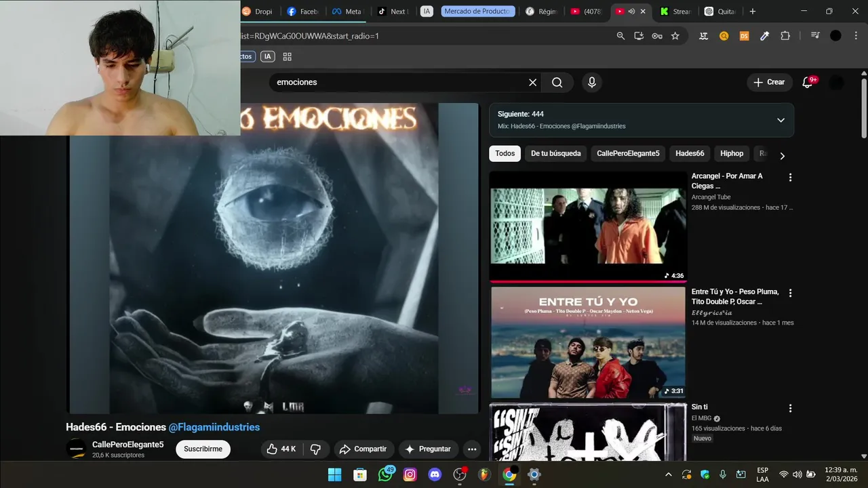Image resolution: width=868 pixels, height=488 pixels.
Task: Click the voice search microphone icon
Action: [x=592, y=82]
